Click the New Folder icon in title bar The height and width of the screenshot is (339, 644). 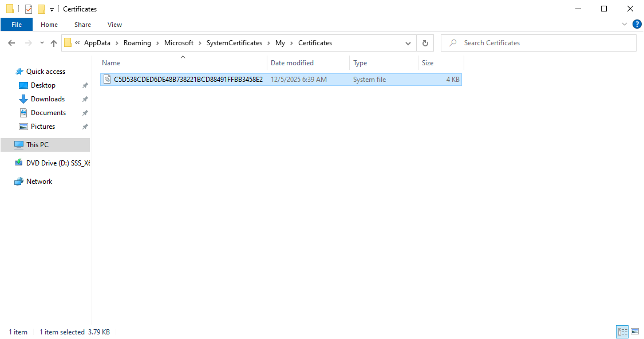(41, 9)
